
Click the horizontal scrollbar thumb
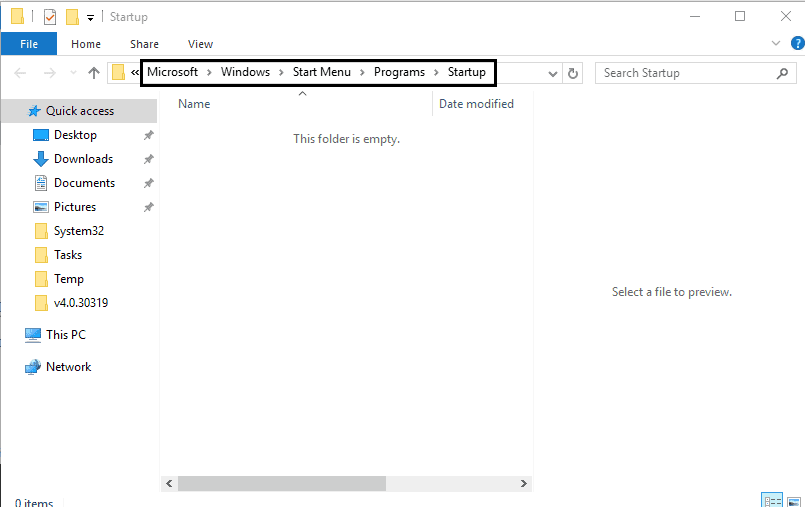[282, 483]
